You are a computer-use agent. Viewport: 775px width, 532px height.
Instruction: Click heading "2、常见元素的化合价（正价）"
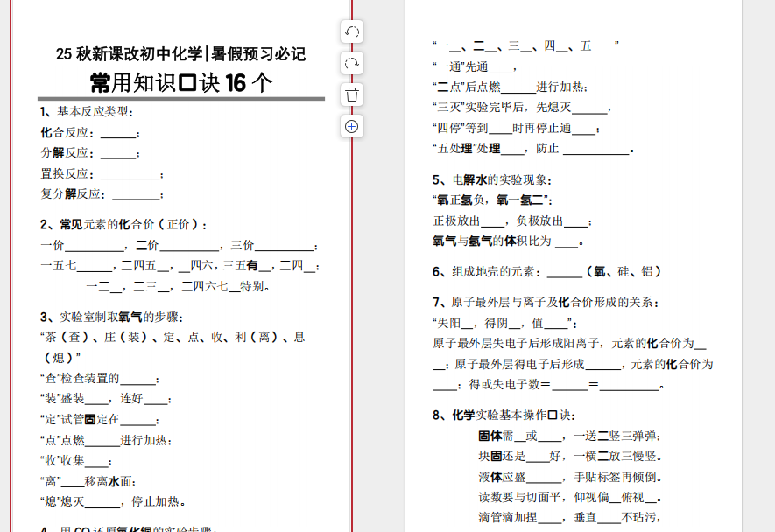pos(124,225)
